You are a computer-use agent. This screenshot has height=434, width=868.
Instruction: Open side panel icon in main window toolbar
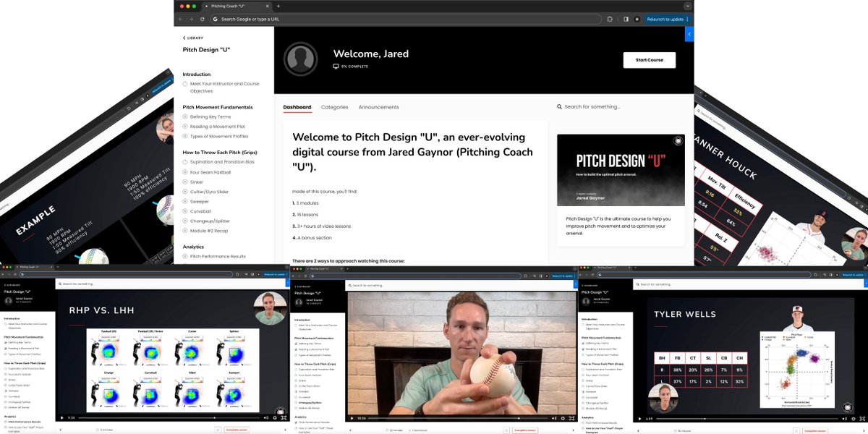626,19
